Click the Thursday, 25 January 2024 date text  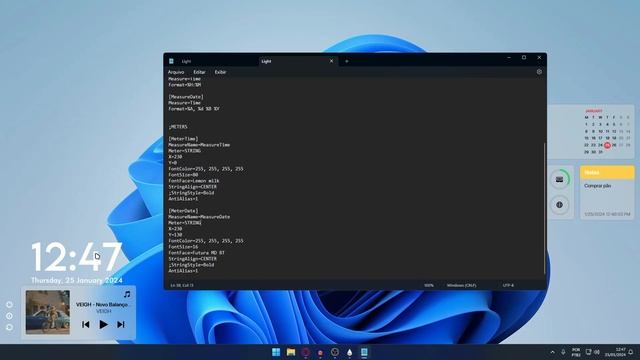tap(77, 280)
